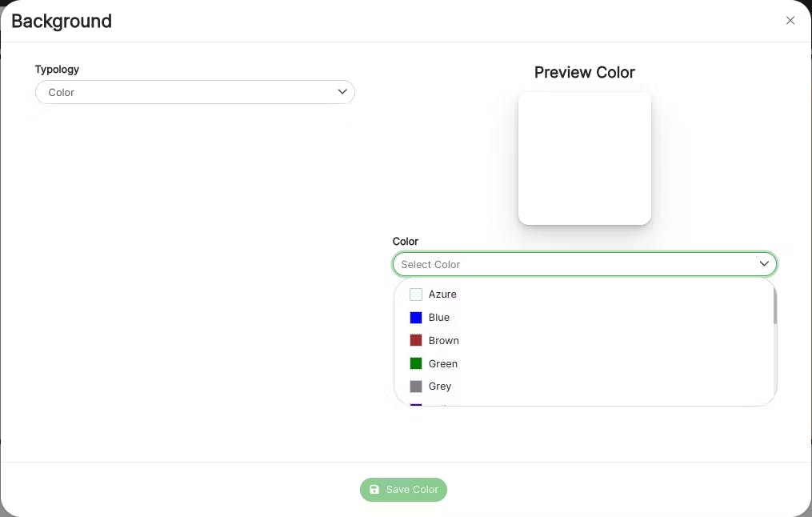Viewport: 812px width, 517px height.
Task: Click the Azure color swatch square
Action: [x=416, y=295]
